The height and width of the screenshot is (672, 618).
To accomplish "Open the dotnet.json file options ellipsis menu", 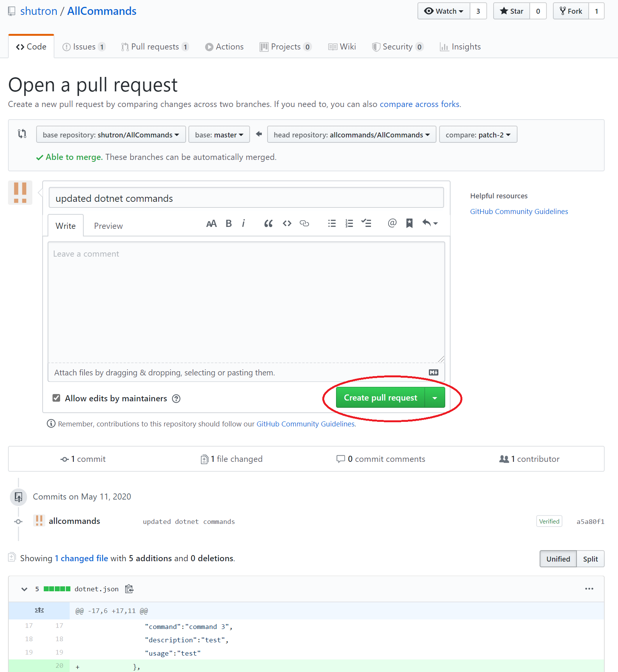I will tap(589, 589).
